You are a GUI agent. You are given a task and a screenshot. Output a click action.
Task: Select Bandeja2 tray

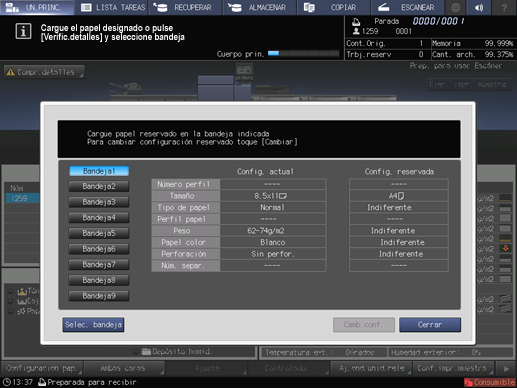pos(99,186)
